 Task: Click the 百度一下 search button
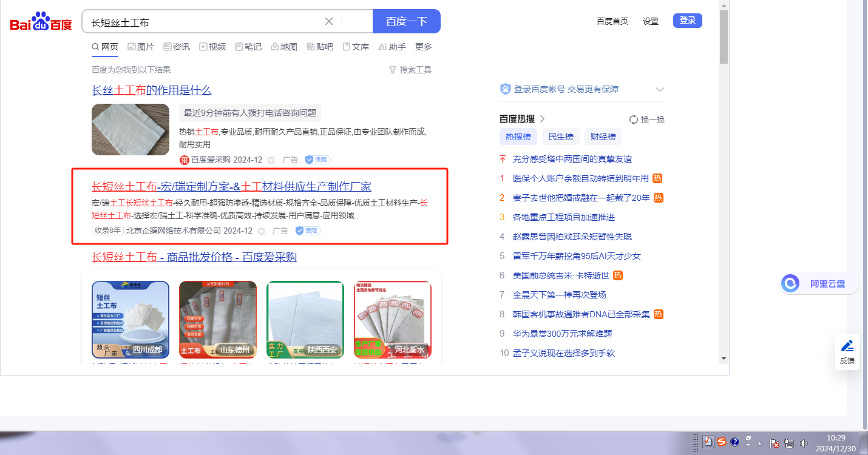pyautogui.click(x=407, y=21)
